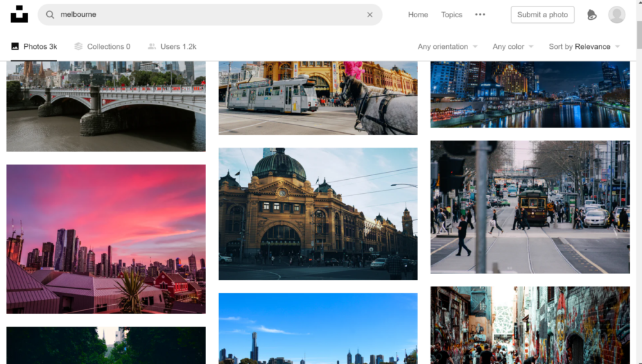Screen dimensions: 642x364
Task: Open the stone bridge over river photo
Action: 106,107
